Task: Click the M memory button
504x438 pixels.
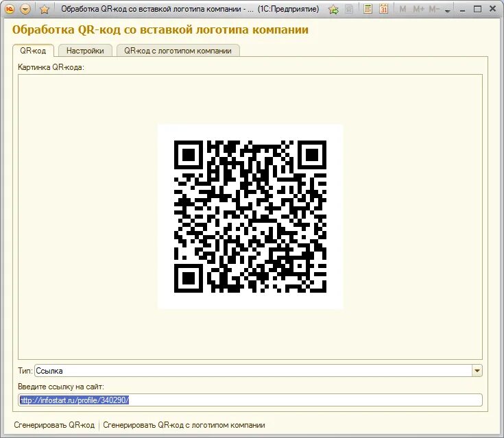Action: pyautogui.click(x=403, y=10)
